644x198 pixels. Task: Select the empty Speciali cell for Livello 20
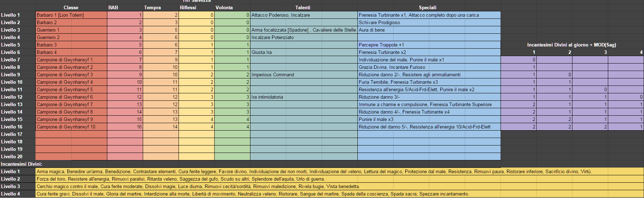tap(429, 156)
